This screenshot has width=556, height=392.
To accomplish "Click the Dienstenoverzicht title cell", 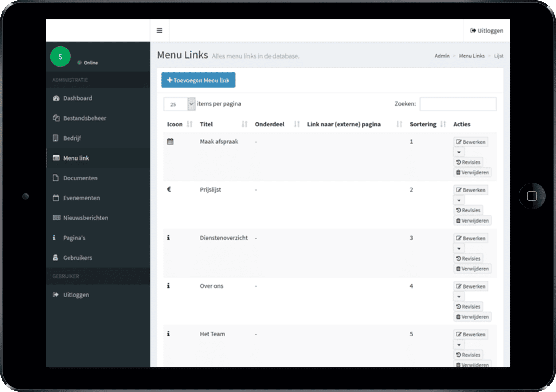I will pyautogui.click(x=224, y=238).
